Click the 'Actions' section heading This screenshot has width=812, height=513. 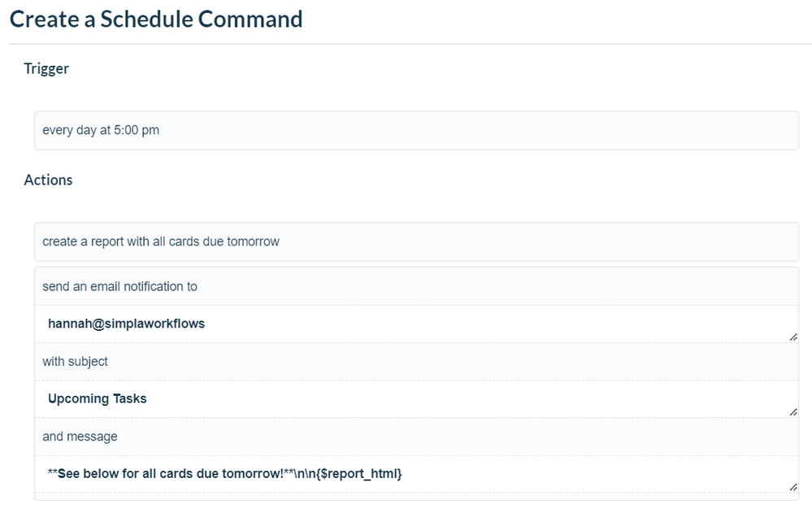[x=48, y=180]
